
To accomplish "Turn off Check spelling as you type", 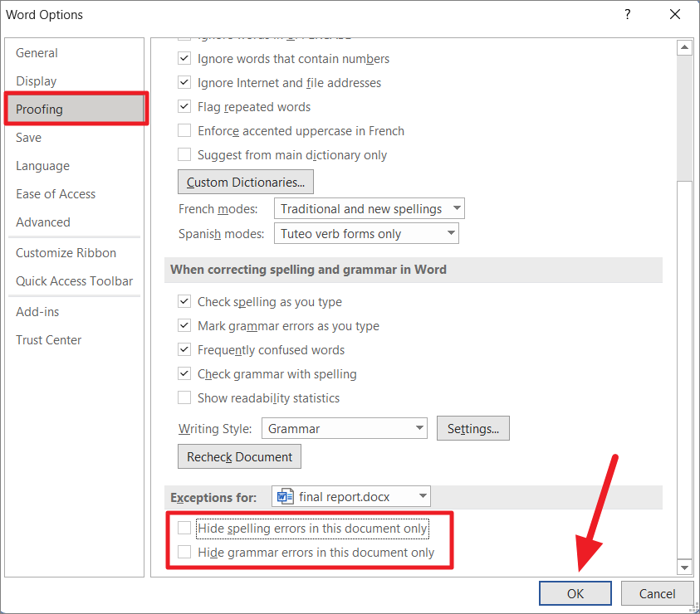I will (x=184, y=301).
